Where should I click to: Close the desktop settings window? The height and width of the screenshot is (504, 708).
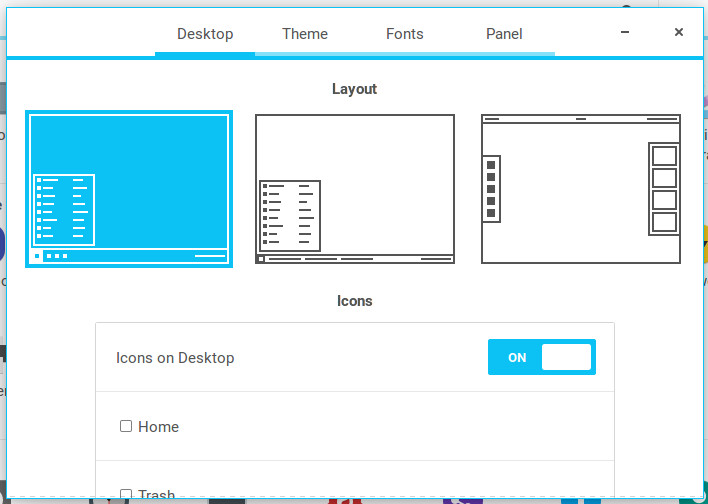point(679,33)
